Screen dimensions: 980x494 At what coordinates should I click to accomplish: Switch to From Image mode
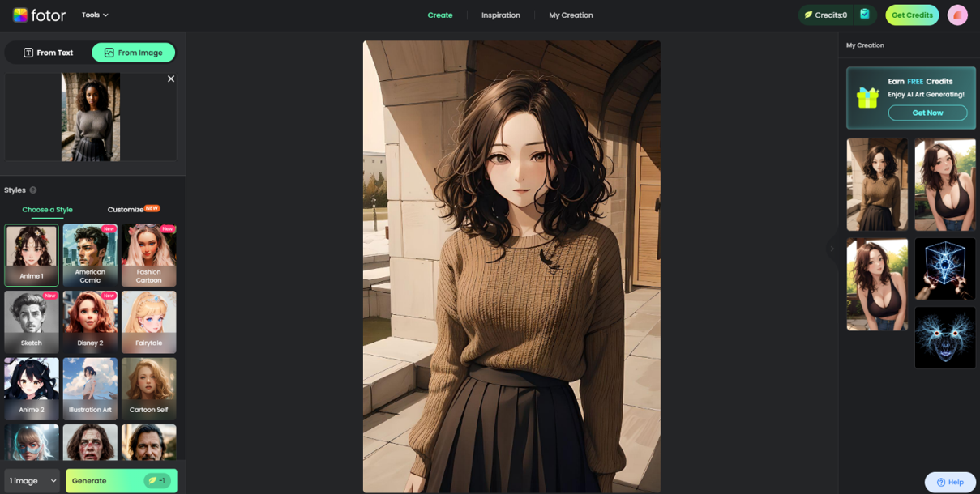click(133, 53)
